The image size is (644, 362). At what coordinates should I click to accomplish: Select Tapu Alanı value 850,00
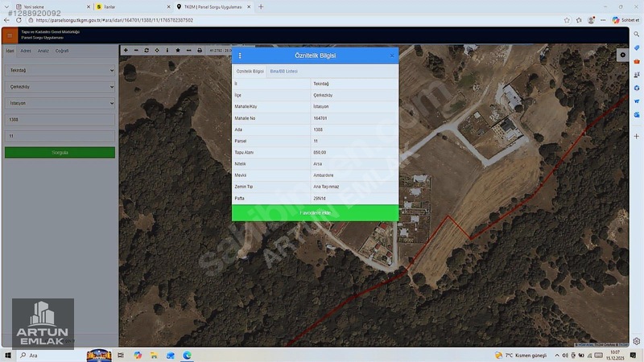320,152
